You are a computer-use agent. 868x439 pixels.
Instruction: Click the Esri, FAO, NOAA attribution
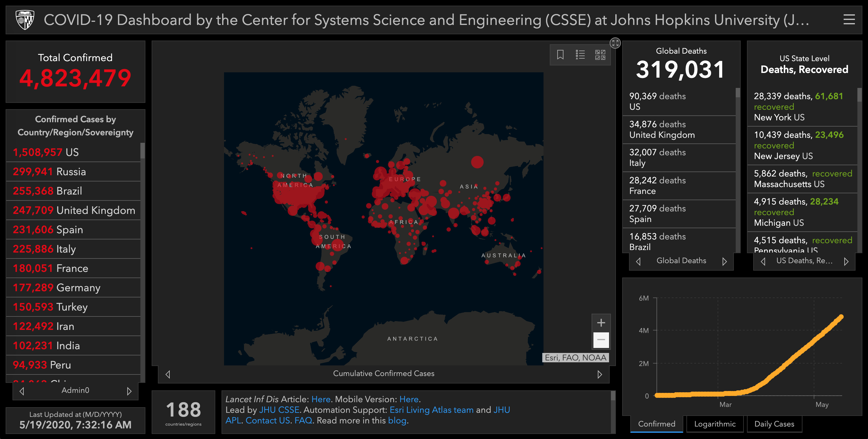point(575,358)
